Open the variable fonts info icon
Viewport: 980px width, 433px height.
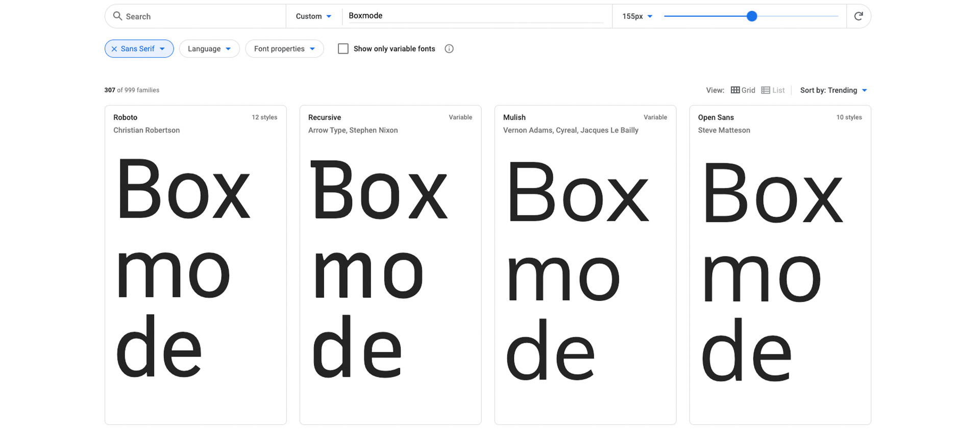pyautogui.click(x=449, y=49)
